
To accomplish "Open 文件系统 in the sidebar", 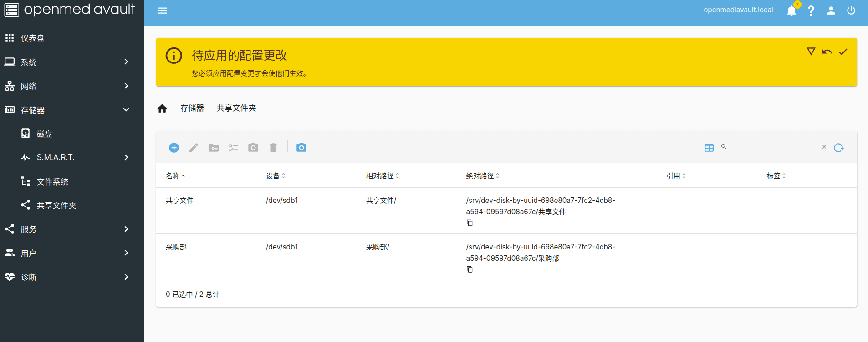I will (x=52, y=181).
